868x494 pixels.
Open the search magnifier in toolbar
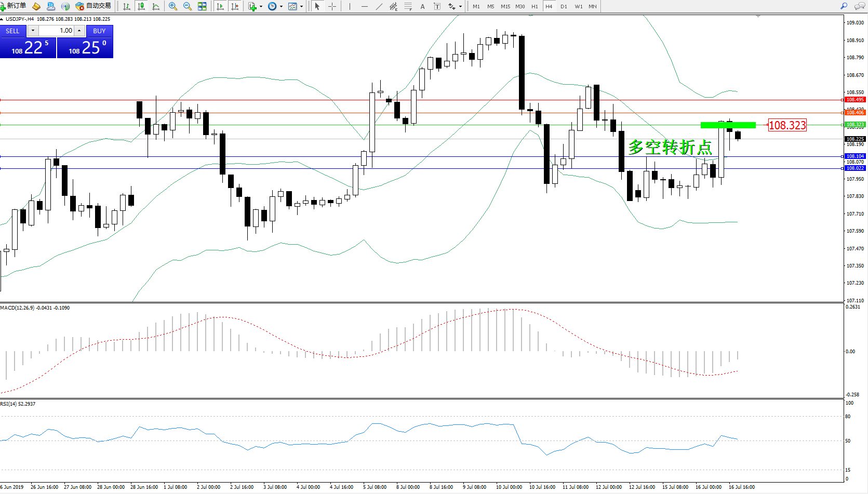coord(844,6)
